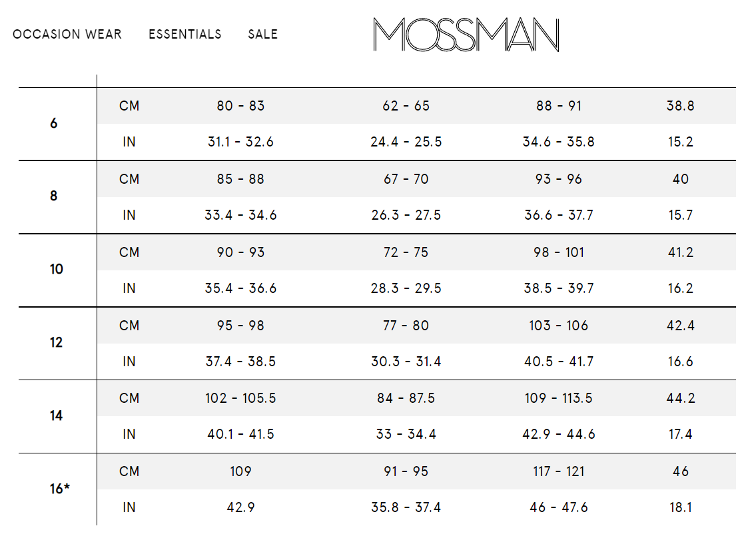Click the 18.1 value in size 16 row
756x544 pixels.
pyautogui.click(x=680, y=507)
